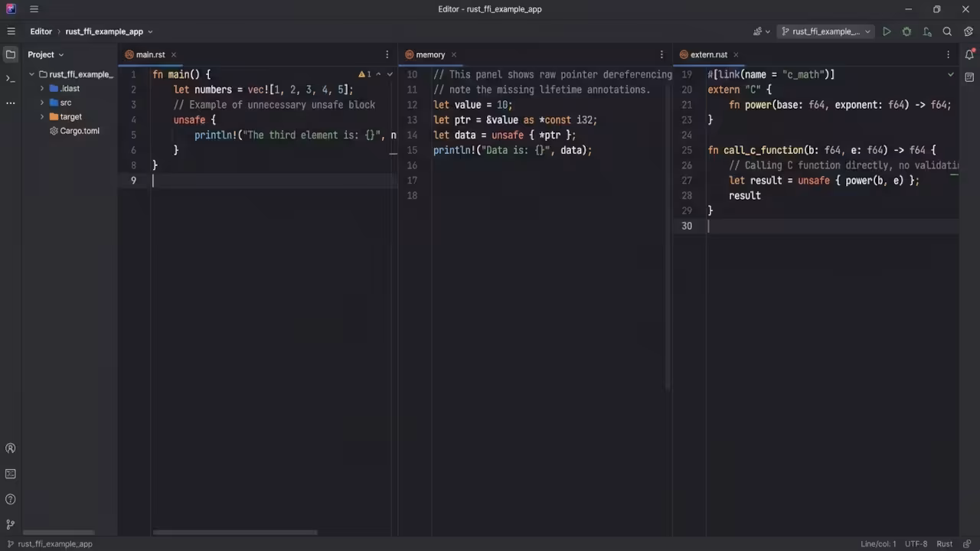Expand the .idast folder
Viewport: 980px width, 551px height.
coord(42,89)
